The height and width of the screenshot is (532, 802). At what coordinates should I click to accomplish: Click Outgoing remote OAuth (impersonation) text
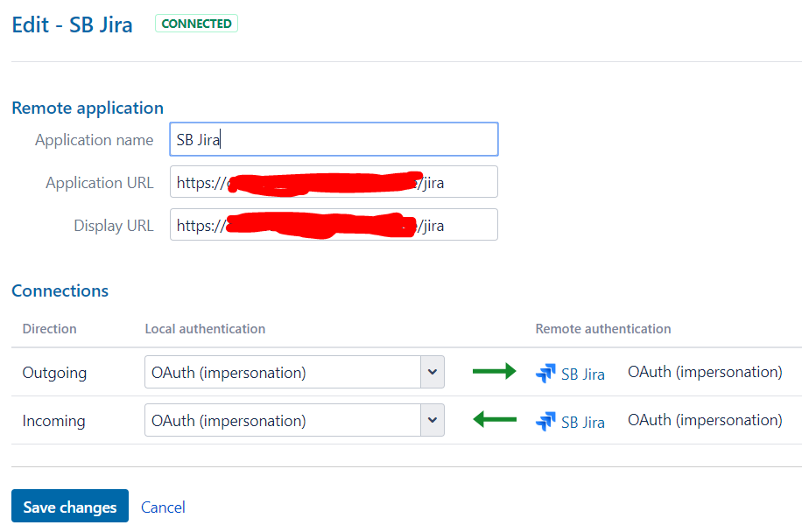pyautogui.click(x=705, y=372)
